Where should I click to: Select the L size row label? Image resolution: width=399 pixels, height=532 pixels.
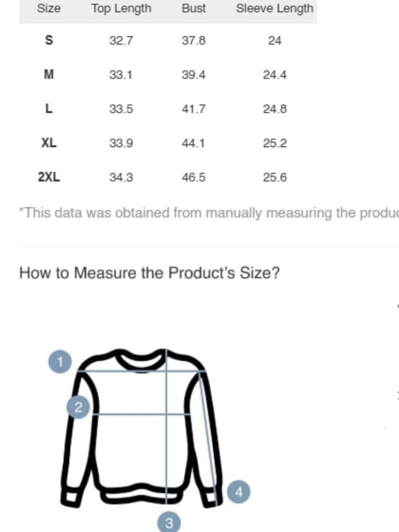pos(49,109)
